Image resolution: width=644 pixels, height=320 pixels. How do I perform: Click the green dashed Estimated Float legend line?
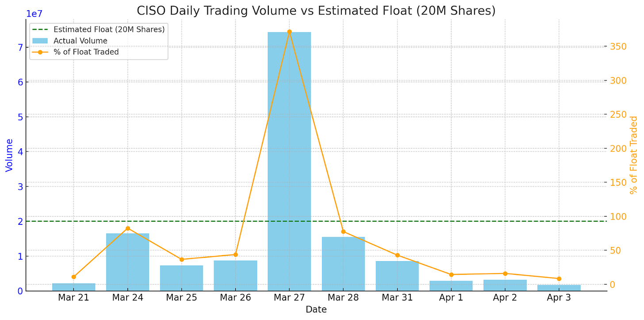point(40,30)
